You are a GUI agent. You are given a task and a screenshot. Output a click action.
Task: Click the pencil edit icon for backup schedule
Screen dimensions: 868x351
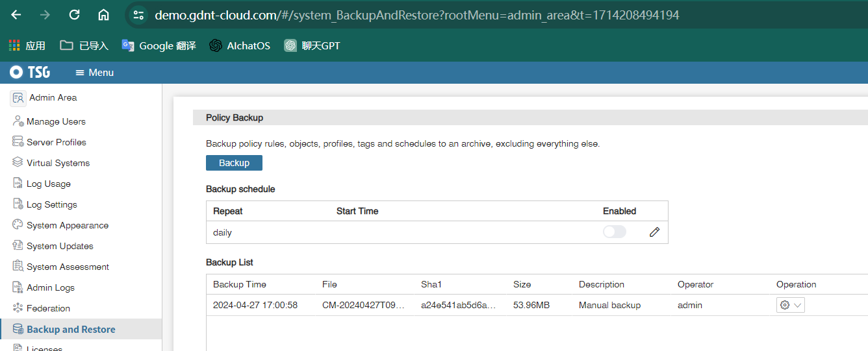point(654,232)
